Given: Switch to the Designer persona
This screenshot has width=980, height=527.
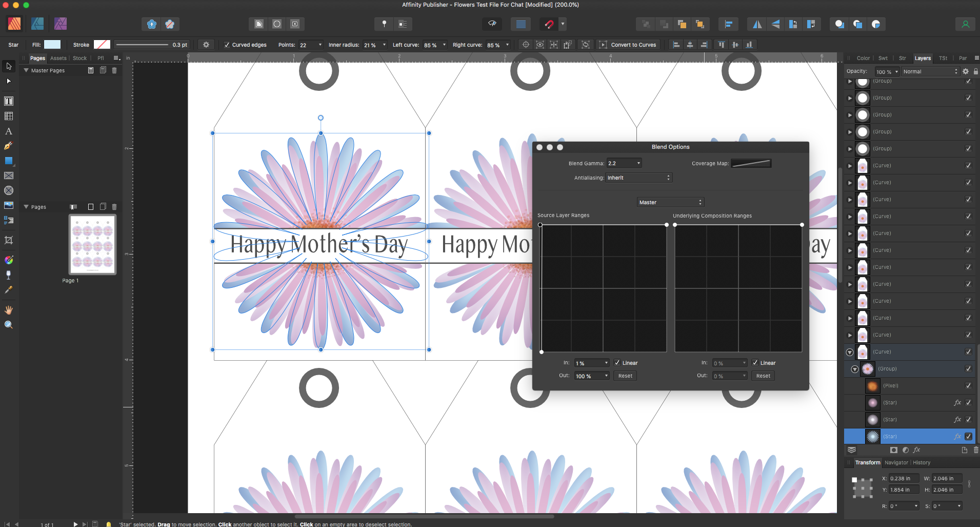Looking at the screenshot, I should [37, 24].
